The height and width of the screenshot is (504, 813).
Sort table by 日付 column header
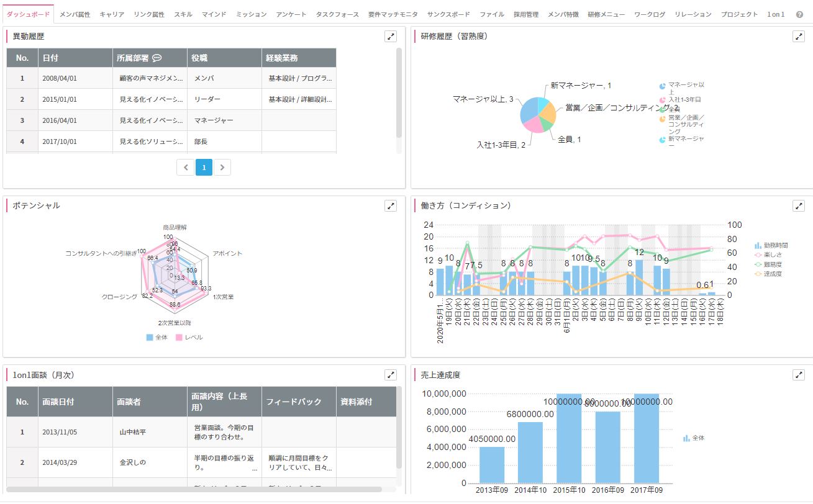coord(50,58)
